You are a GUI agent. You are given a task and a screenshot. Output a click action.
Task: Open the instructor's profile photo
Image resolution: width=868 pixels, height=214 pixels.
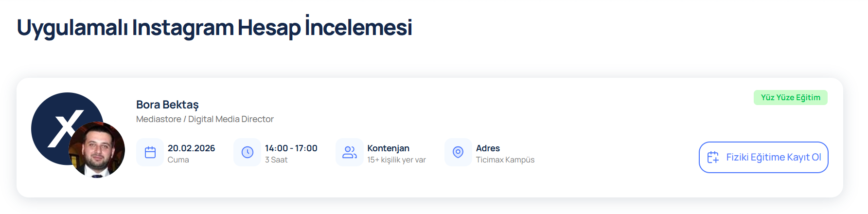97,150
